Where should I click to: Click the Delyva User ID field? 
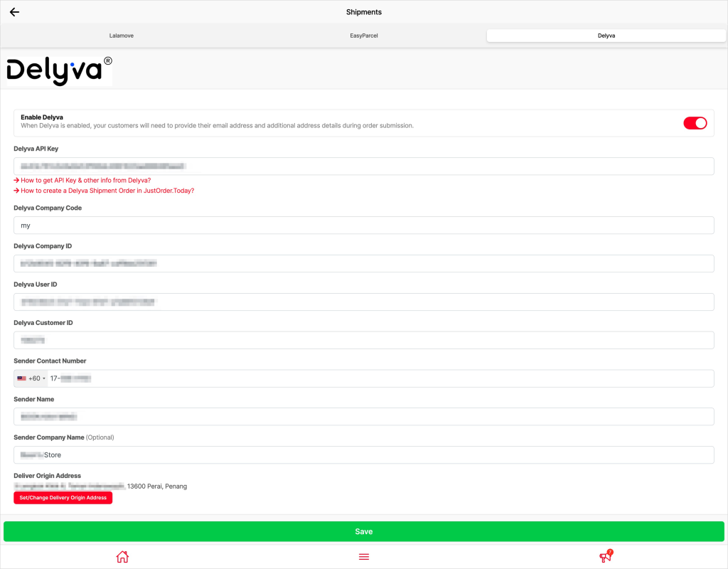(x=364, y=302)
